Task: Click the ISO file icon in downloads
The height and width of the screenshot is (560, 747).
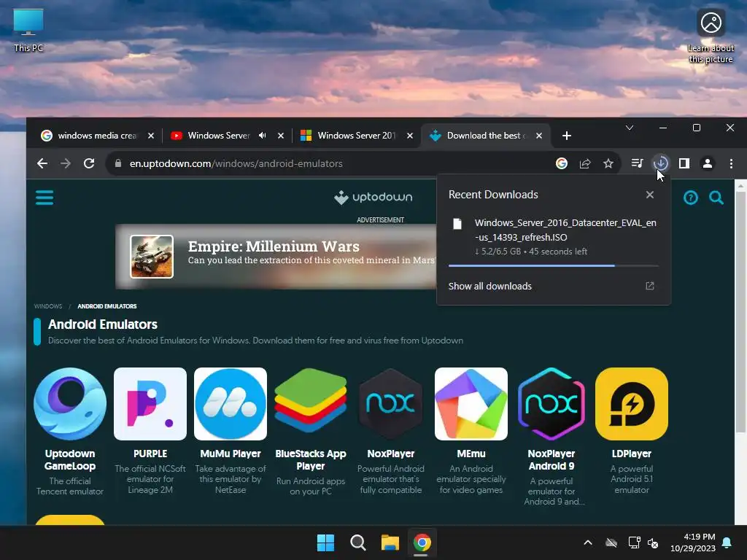Action: pyautogui.click(x=457, y=224)
